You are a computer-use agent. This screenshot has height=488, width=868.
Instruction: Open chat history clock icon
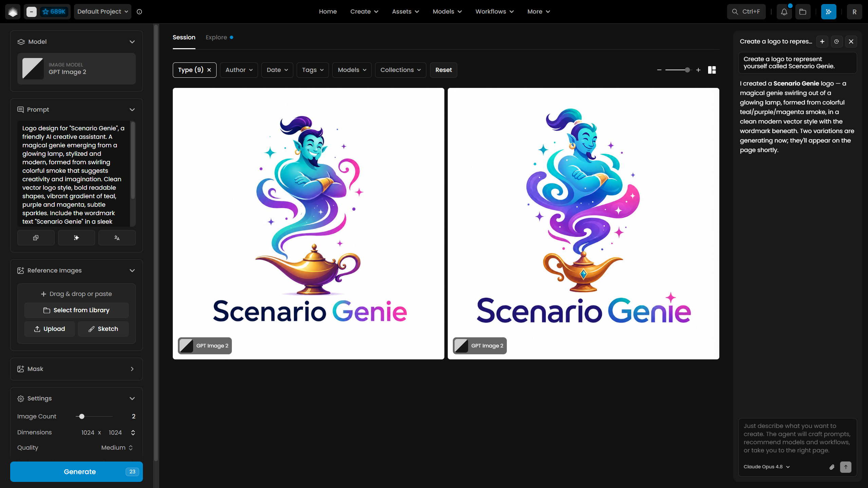(836, 41)
